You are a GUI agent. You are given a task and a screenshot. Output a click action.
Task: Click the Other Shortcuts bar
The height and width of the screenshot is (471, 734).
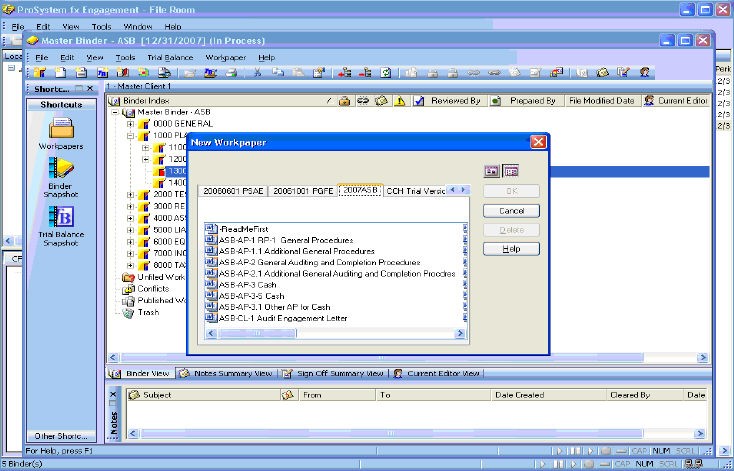pyautogui.click(x=60, y=436)
